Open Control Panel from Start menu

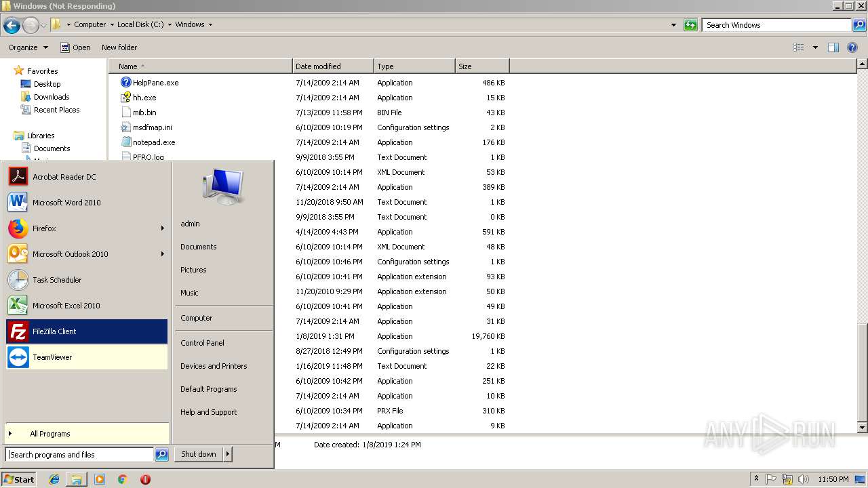[202, 343]
